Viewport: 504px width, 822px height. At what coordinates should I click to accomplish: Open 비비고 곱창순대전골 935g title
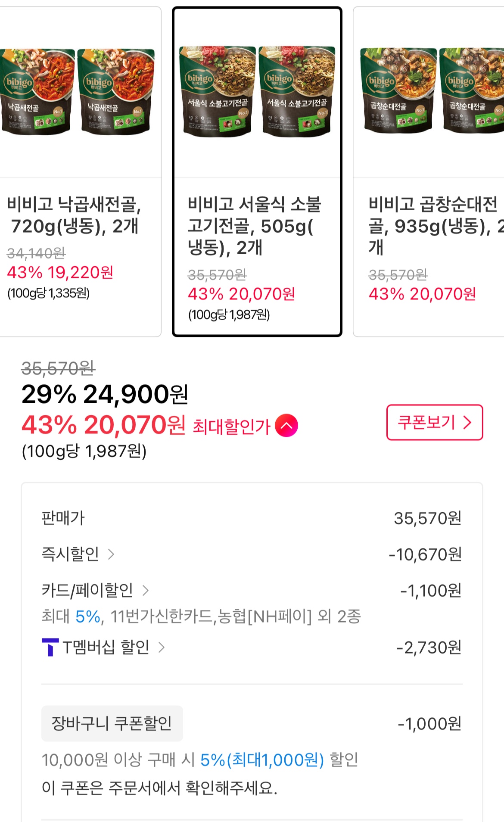(433, 226)
